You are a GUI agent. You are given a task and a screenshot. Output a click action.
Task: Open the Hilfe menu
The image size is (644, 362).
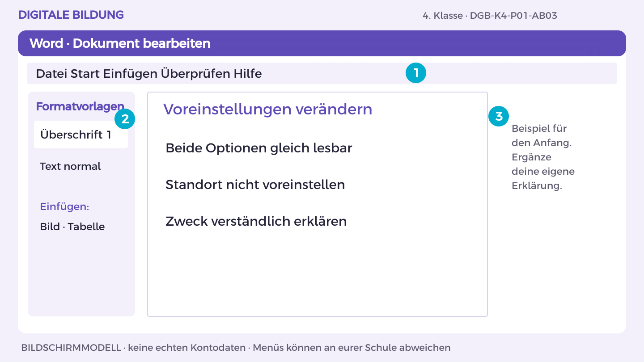pyautogui.click(x=248, y=73)
